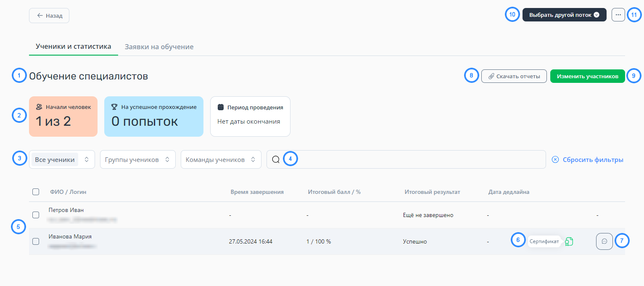Click the magnifier search icon
Viewport: 644px width, 286px height.
276,160
